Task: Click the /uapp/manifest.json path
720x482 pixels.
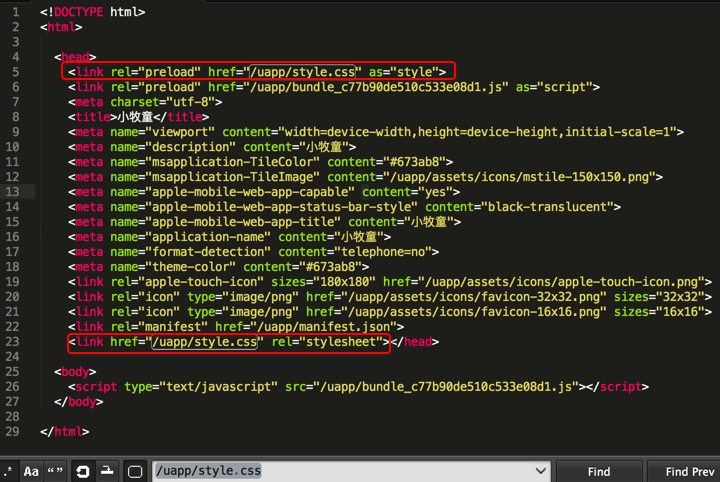Action: click(323, 327)
